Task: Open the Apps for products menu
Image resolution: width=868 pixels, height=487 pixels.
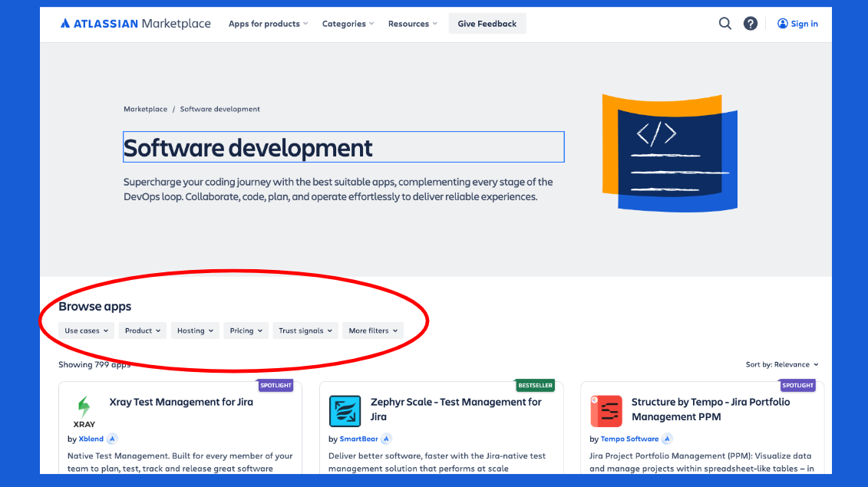Action: point(267,24)
